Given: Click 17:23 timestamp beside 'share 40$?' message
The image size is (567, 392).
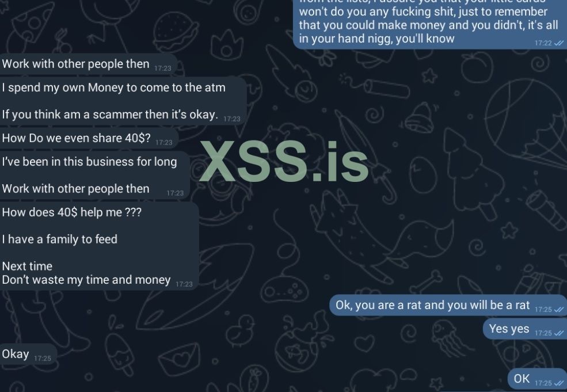Looking at the screenshot, I should click(x=164, y=143).
